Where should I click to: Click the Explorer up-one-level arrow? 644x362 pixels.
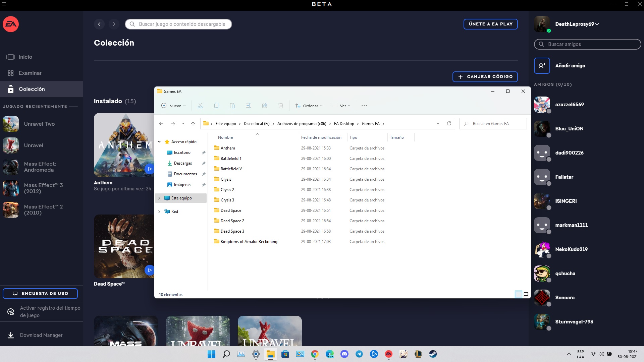pos(193,124)
